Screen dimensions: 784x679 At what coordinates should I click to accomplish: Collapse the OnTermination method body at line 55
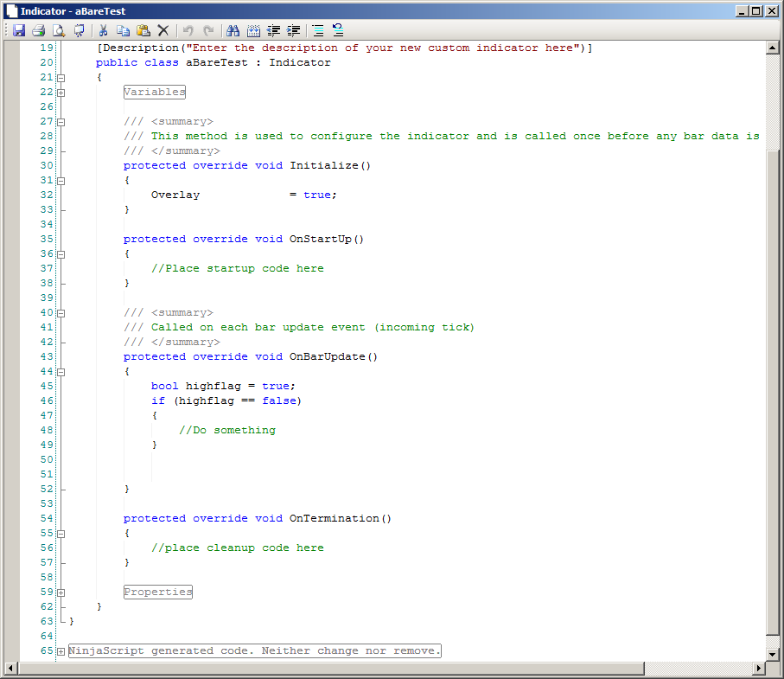click(x=61, y=534)
